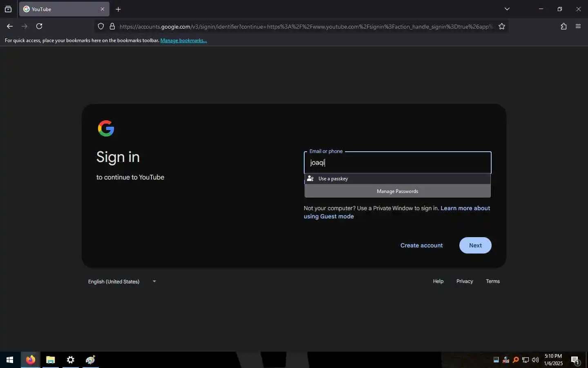Open Learn more about using Guest mode

click(x=396, y=212)
